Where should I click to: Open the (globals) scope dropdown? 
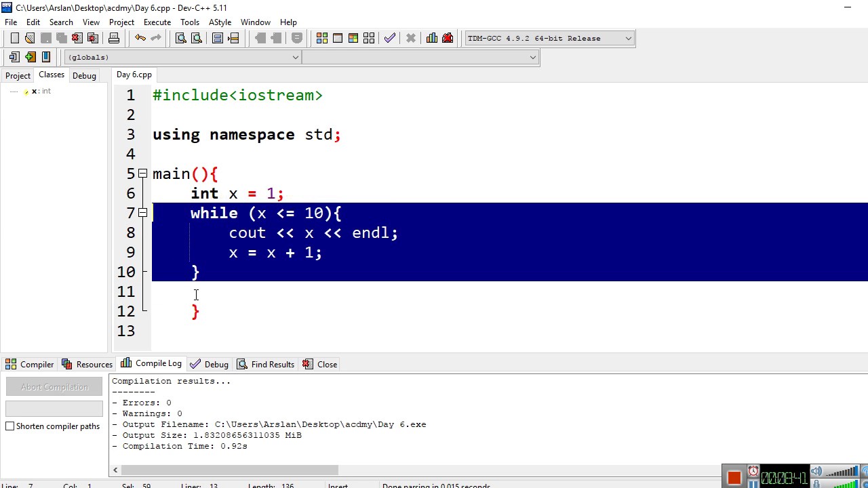(182, 58)
